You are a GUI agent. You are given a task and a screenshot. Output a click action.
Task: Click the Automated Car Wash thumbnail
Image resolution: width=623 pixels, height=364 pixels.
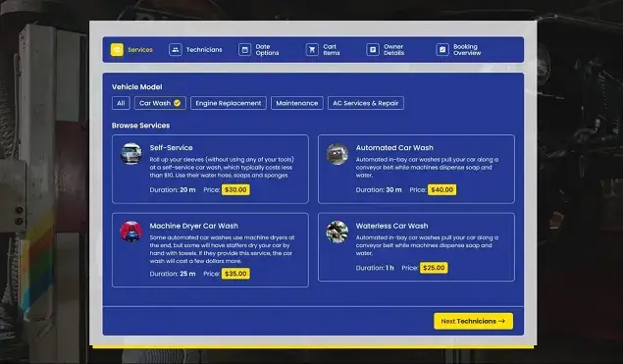(337, 154)
